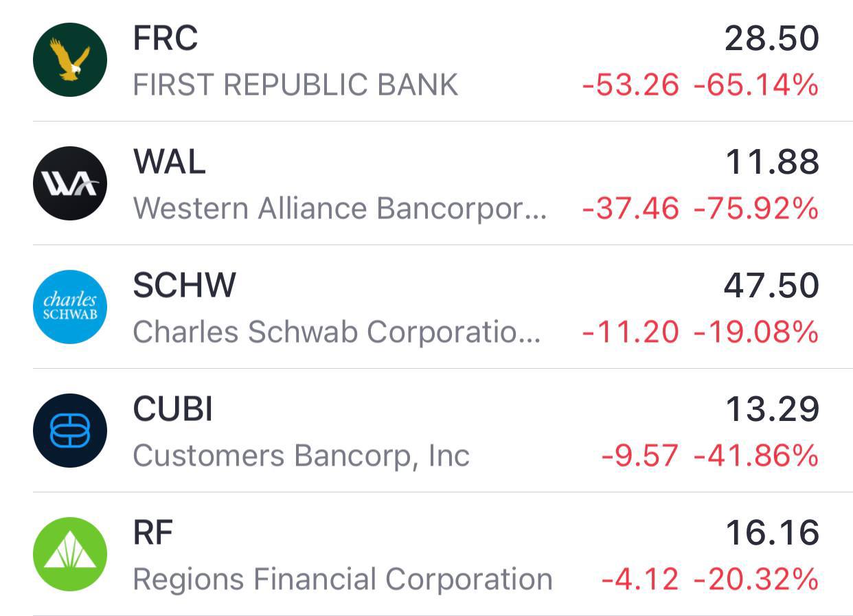Tap the FRC price 28.50
This screenshot has height=616, width=853.
(x=772, y=38)
